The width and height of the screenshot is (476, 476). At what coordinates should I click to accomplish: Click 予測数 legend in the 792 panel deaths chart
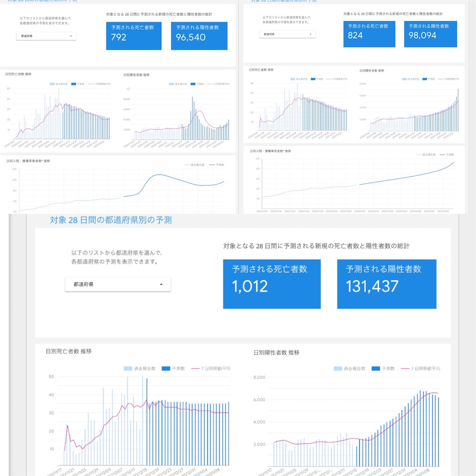pyautogui.click(x=78, y=84)
